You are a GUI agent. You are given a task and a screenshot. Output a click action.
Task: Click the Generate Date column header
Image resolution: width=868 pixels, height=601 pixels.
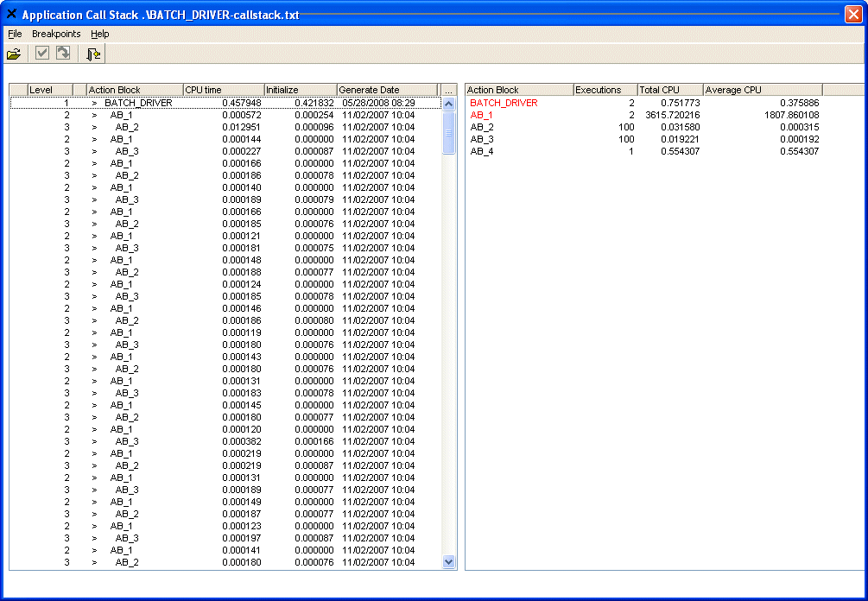(x=386, y=90)
